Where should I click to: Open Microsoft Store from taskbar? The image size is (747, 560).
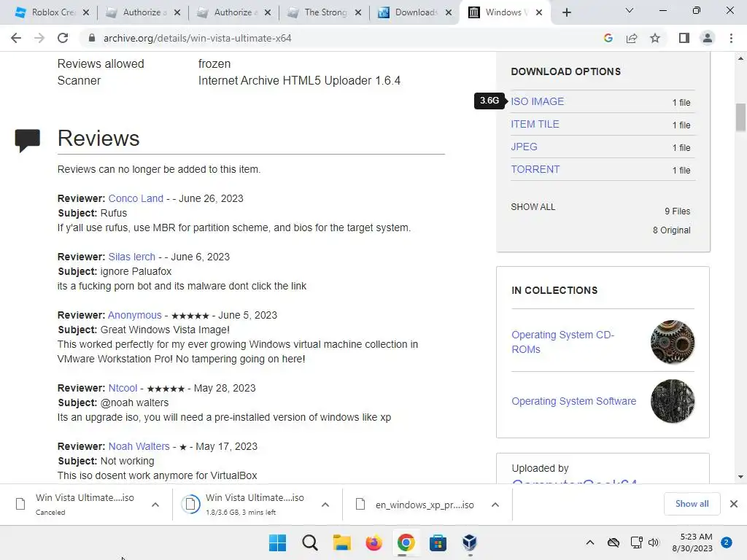[x=438, y=542]
